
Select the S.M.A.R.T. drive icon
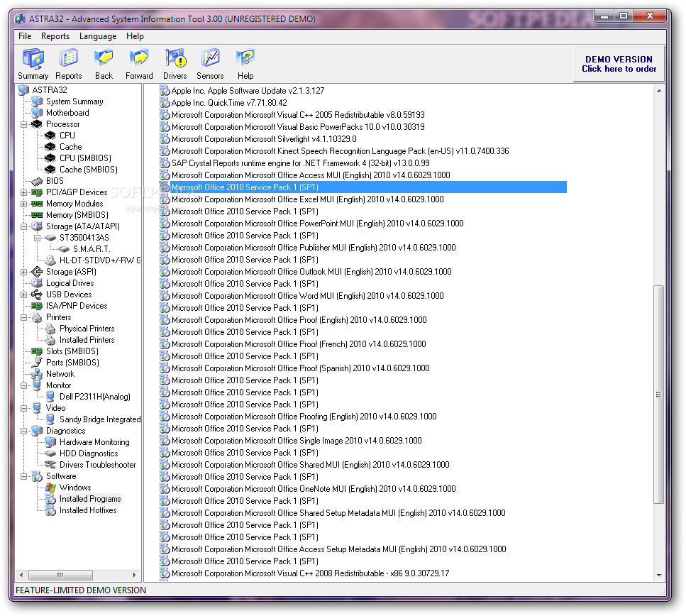(64, 249)
